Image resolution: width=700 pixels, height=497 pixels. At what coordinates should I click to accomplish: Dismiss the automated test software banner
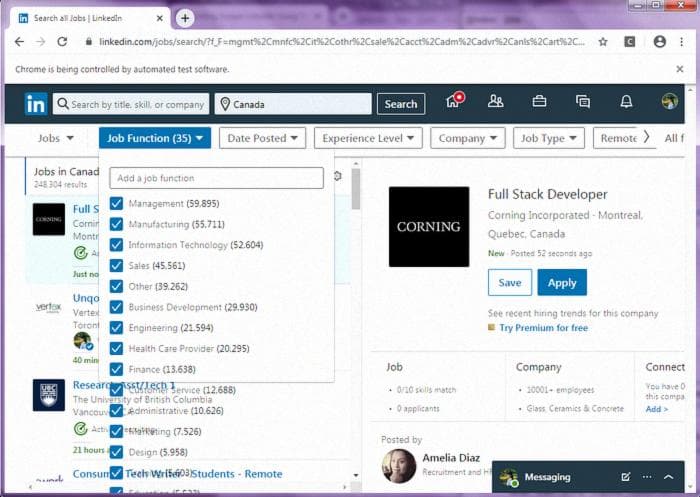coord(679,69)
